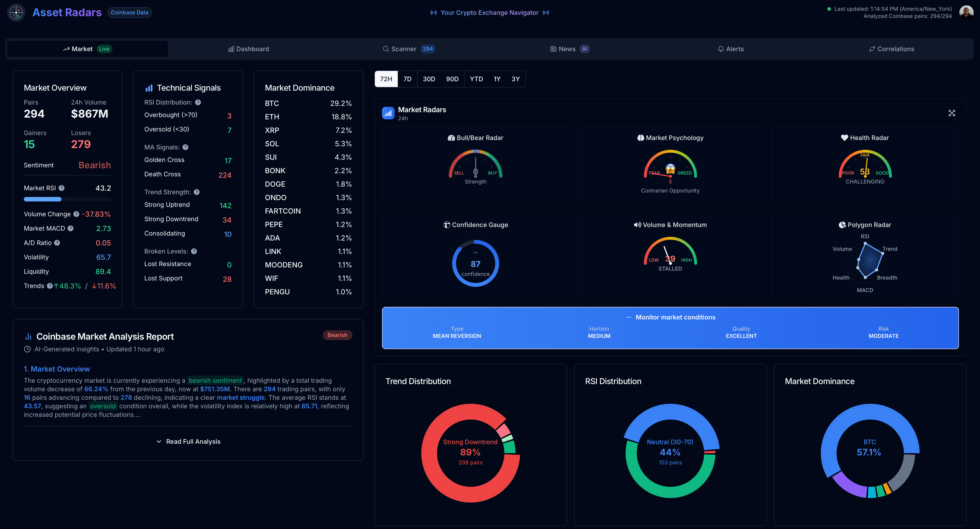Switch to the News tab
The height and width of the screenshot is (529, 980).
coord(567,49)
